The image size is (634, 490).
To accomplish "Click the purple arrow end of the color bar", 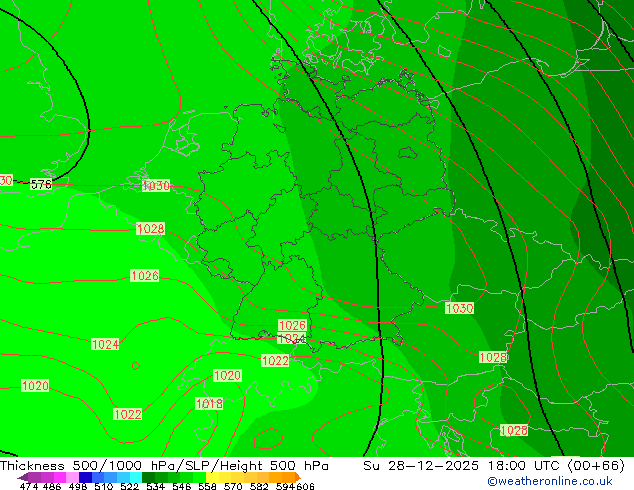I will 23,477.
